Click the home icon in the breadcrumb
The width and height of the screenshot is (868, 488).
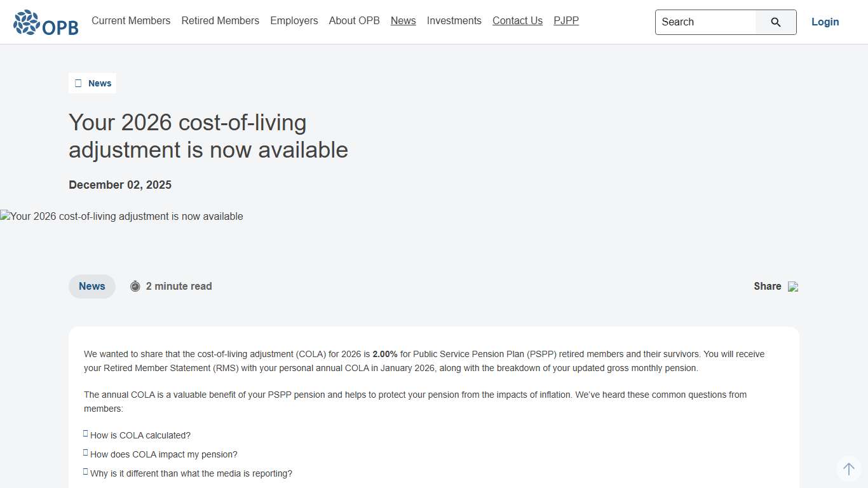pyautogui.click(x=78, y=83)
